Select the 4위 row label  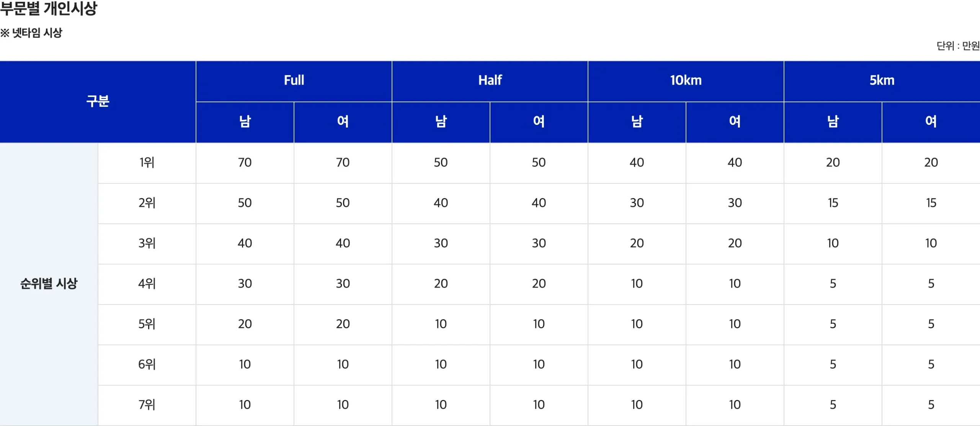(147, 284)
